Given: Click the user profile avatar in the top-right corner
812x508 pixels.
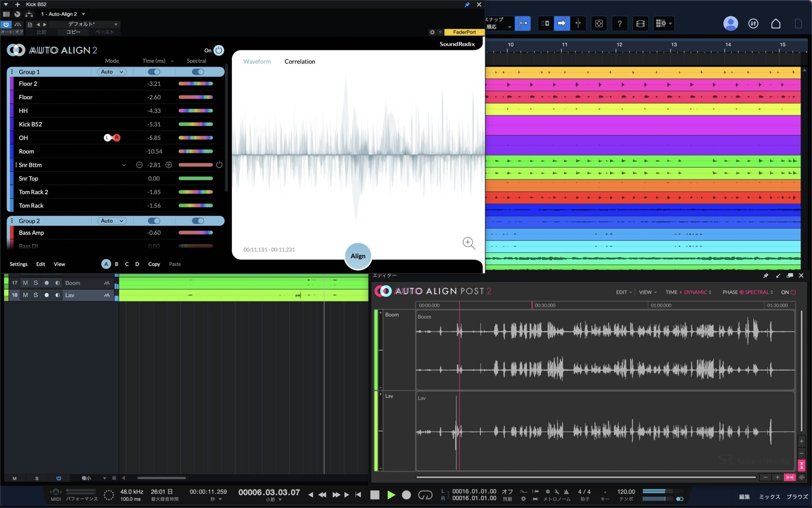Looking at the screenshot, I should coord(731,23).
